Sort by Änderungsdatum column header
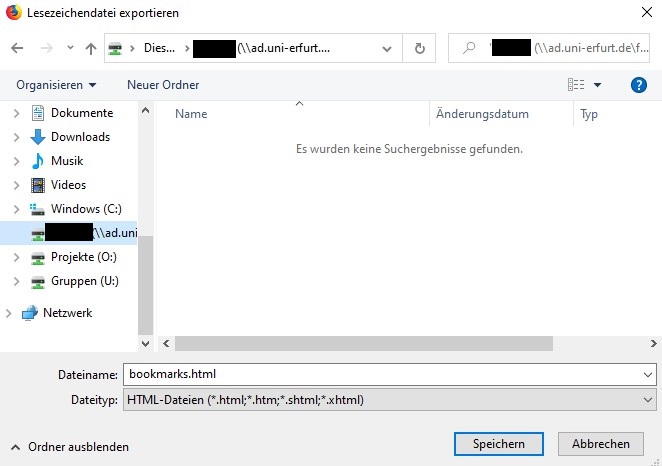This screenshot has width=662, height=466. pos(482,114)
